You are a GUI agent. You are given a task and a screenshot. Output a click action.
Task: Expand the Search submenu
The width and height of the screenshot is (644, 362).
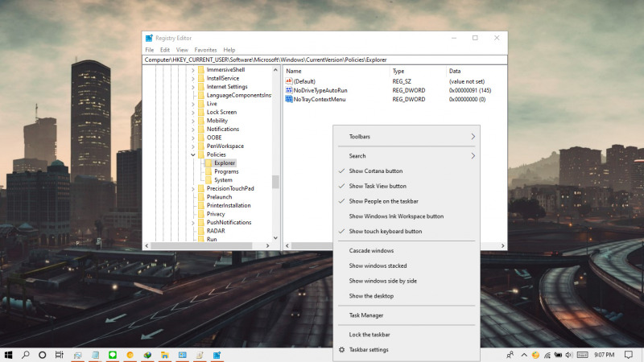[x=407, y=156]
